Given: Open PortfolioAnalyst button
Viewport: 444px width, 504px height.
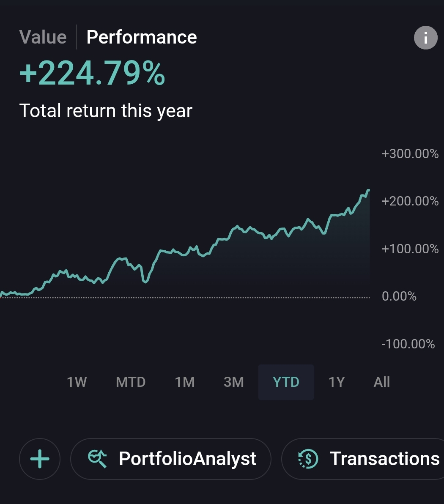Looking at the screenshot, I should point(171,459).
